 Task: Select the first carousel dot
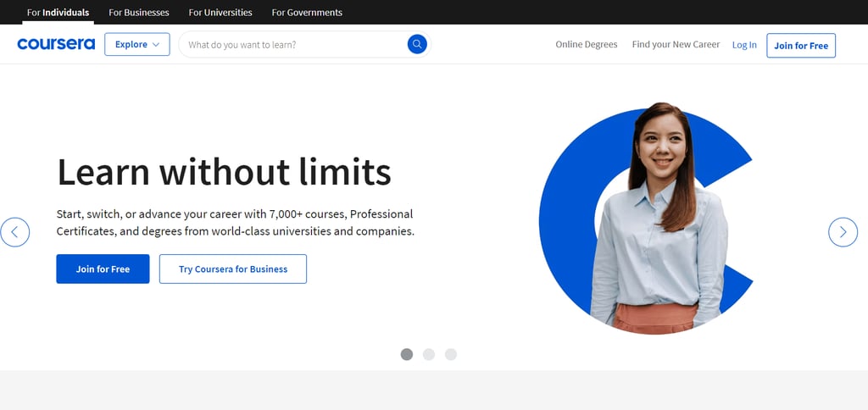407,354
